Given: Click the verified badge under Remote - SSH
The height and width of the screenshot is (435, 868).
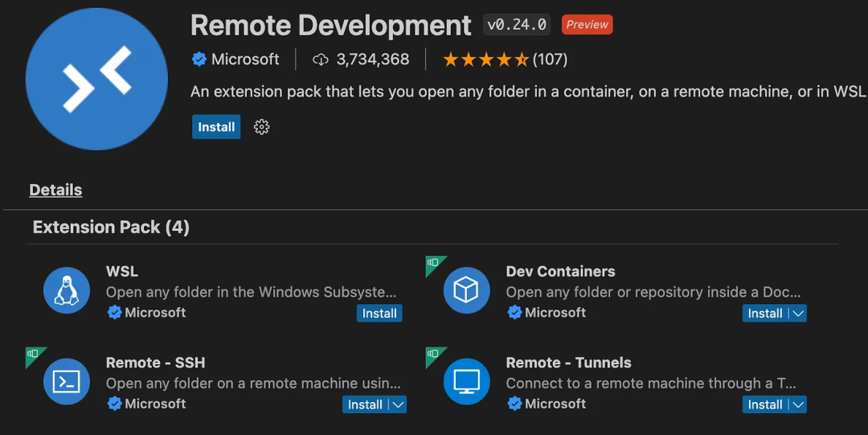Looking at the screenshot, I should tap(115, 404).
